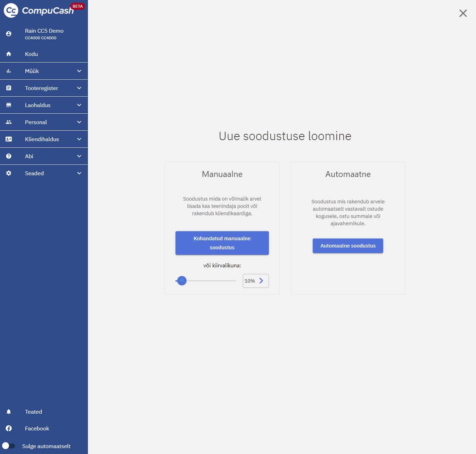This screenshot has height=454, width=476.
Task: Expand the Personal menu chevron
Action: (79, 122)
